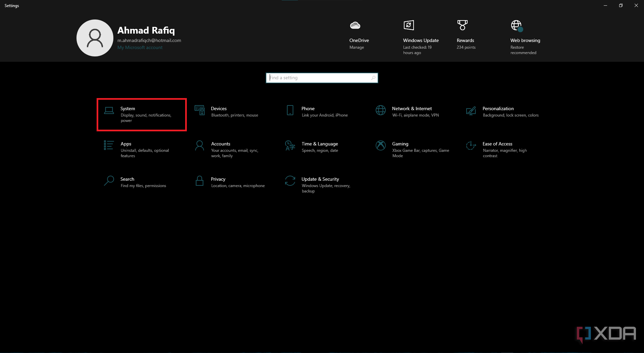Open the Time & Language icon

click(x=290, y=145)
